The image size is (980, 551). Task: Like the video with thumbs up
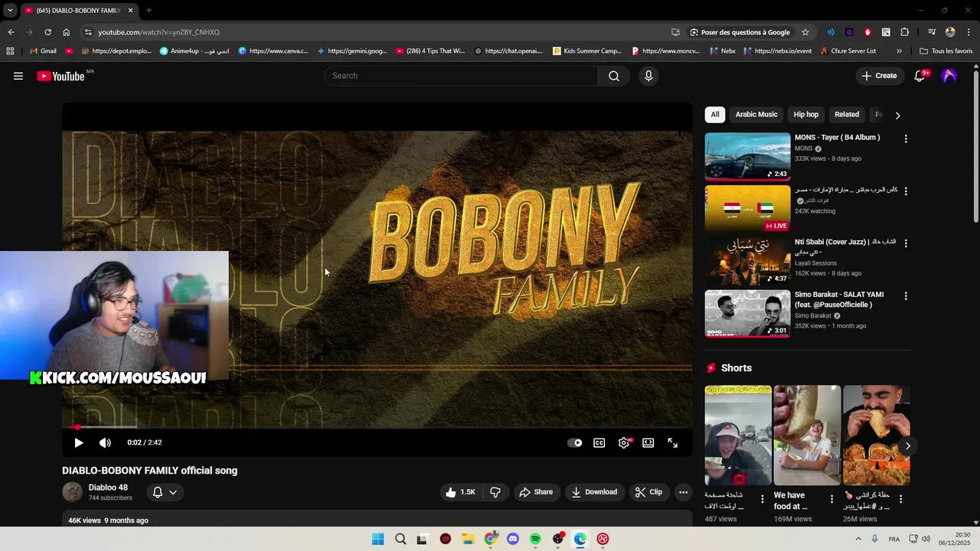(460, 492)
